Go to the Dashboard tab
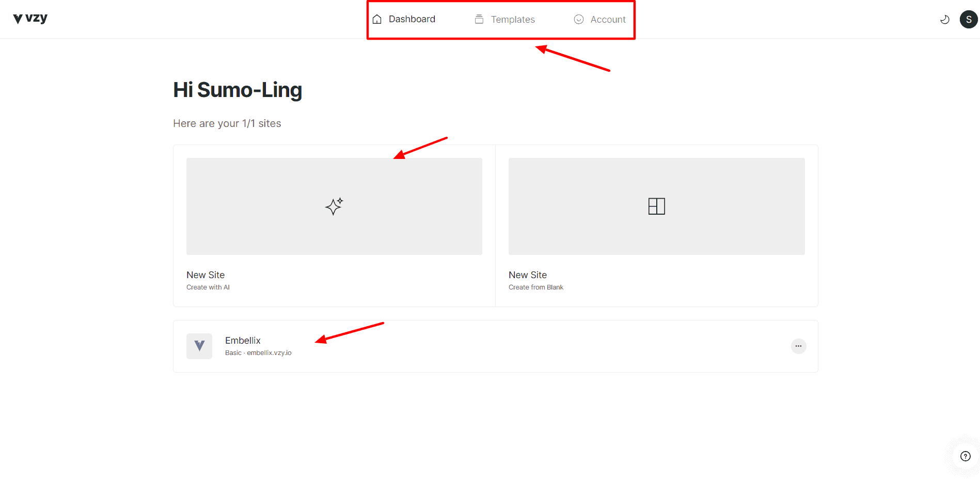The image size is (980, 482). 412,19
